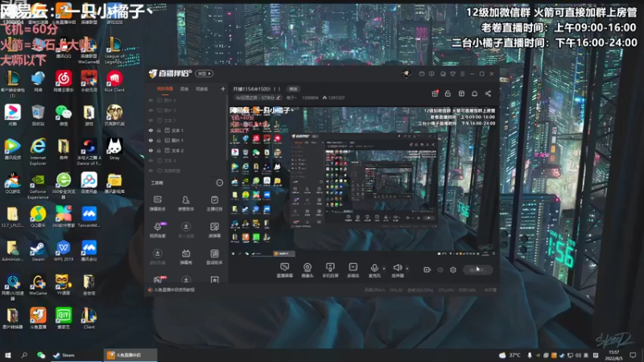Click the 修改 button beside the stream title

point(293,88)
